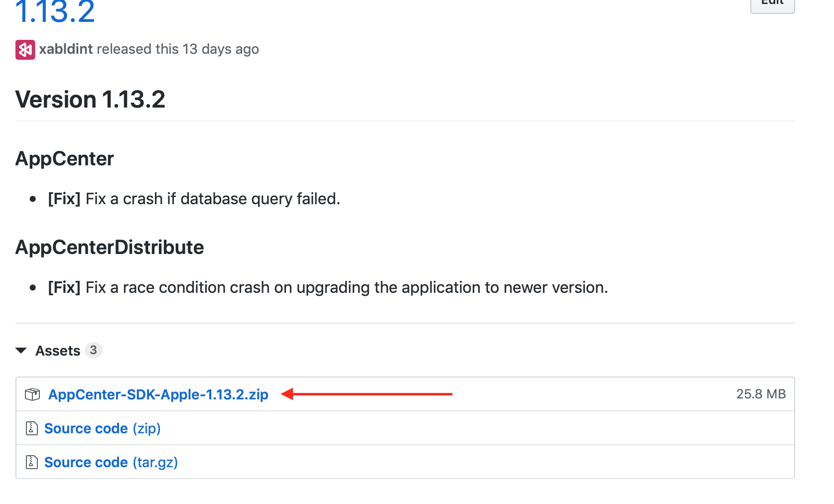
Task: Open the AppCenter-SDK-Apple-1.13.2.zip download link
Action: pyautogui.click(x=158, y=394)
